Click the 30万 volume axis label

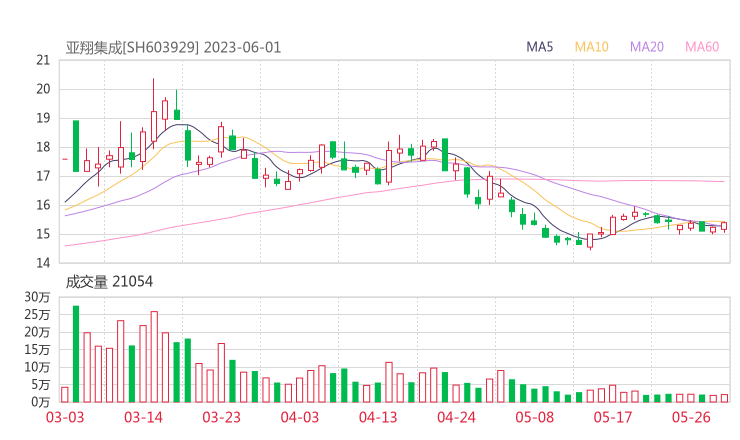coord(37,297)
